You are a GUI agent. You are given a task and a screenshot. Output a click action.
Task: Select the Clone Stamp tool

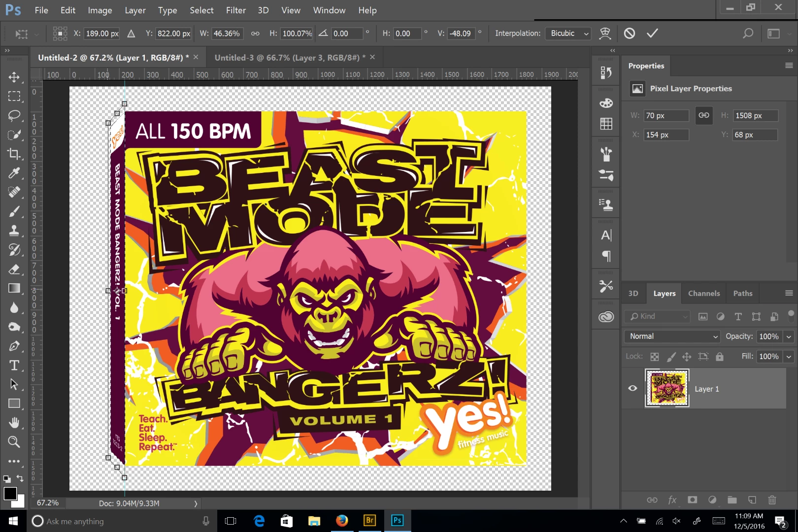pyautogui.click(x=14, y=231)
